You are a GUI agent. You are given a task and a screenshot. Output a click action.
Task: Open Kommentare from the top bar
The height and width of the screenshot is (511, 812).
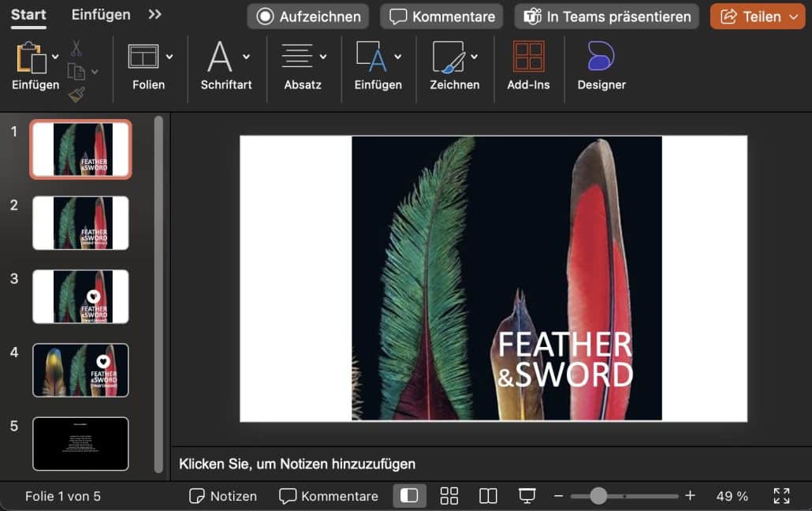pos(441,17)
